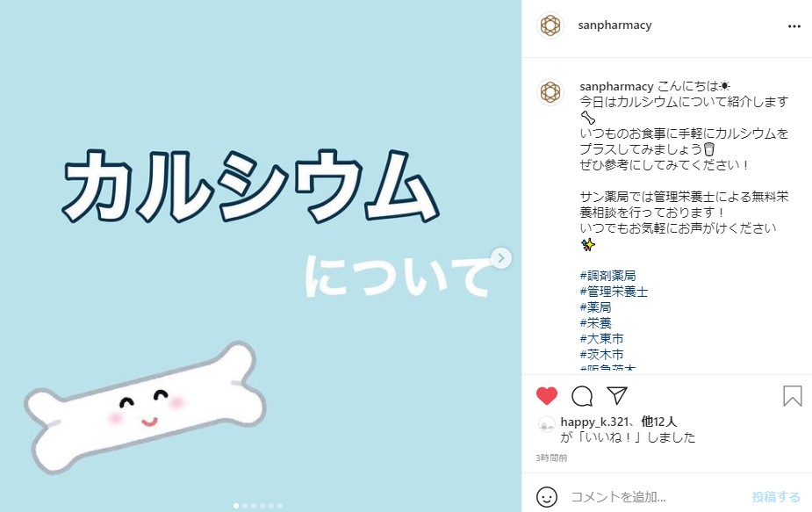Click the happy_k.321 liker avatar thumbnail

pyautogui.click(x=546, y=424)
